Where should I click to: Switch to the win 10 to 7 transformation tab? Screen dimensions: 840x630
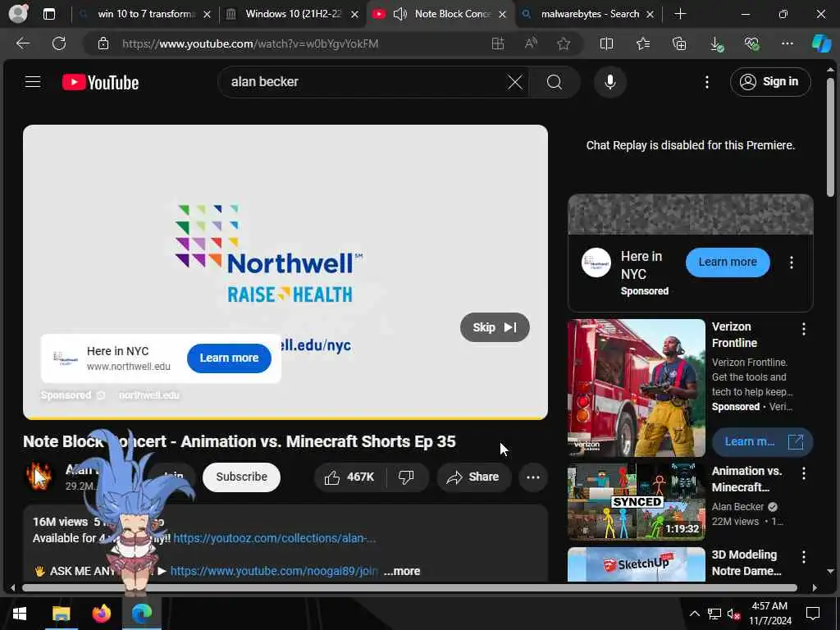[x=146, y=14]
